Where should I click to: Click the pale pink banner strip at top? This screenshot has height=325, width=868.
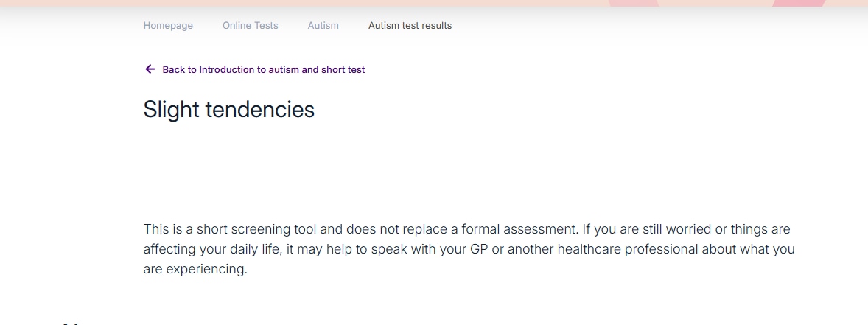(295, 3)
